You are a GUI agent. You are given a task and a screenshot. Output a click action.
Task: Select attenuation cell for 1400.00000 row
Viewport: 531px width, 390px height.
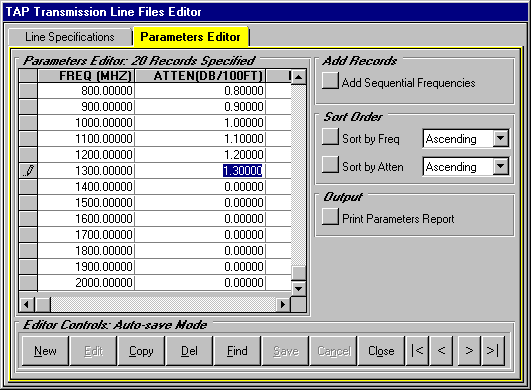[200, 187]
